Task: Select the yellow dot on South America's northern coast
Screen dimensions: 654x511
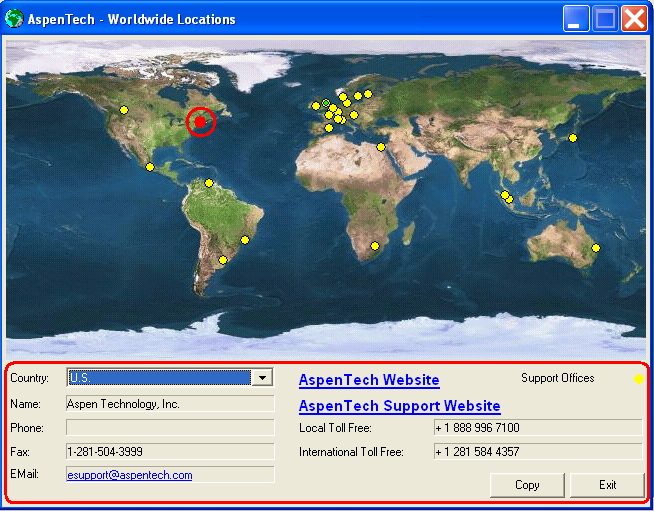Action: 209,183
